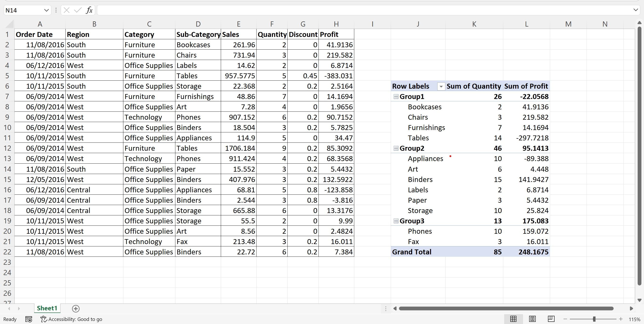Viewport: 644px width, 324px height.
Task: Click the formula bar drag handle dots
Action: tap(56, 10)
